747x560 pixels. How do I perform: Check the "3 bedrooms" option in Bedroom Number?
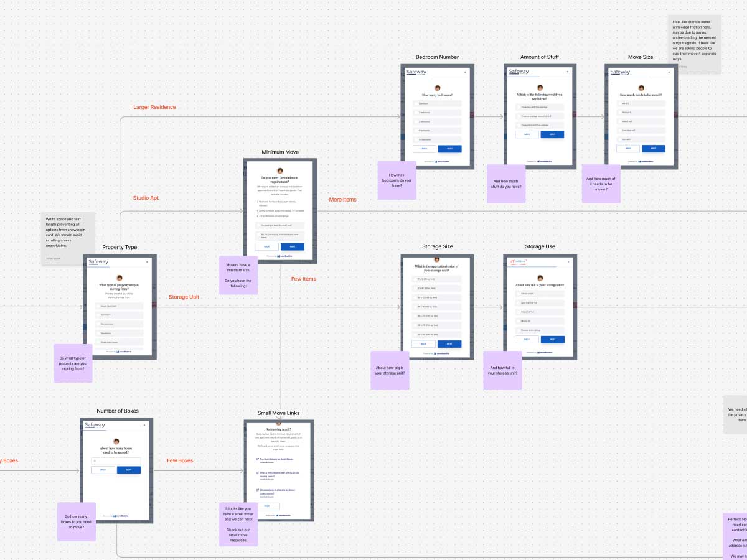437,121
